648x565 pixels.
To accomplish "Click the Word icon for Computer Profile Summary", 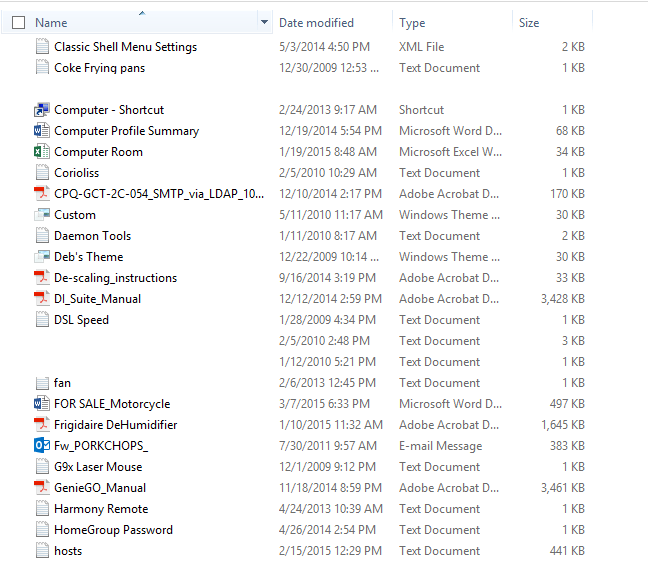I will (x=41, y=131).
